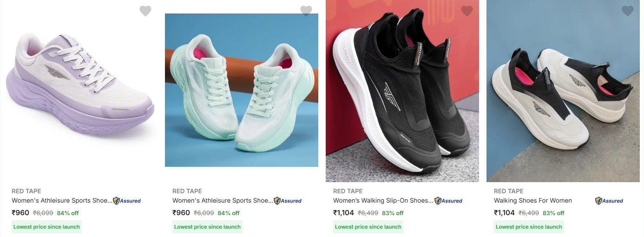This screenshot has width=644, height=237.
Task: Click Assured badge on lavender sports shoe
Action: (x=127, y=201)
